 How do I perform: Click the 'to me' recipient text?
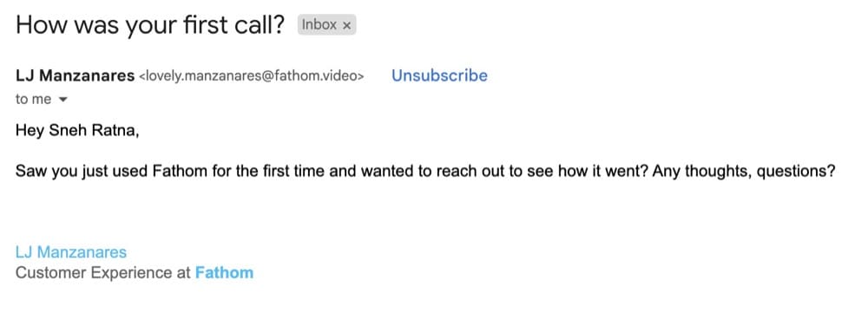(33, 100)
